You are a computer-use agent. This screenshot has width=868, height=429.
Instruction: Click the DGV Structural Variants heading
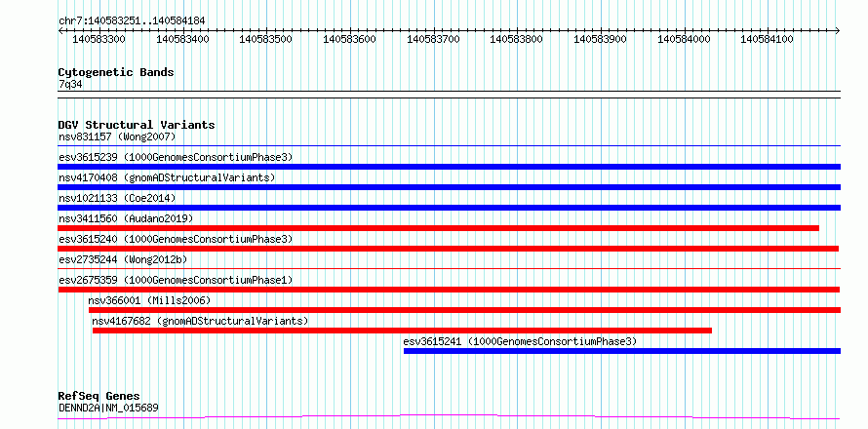137,125
